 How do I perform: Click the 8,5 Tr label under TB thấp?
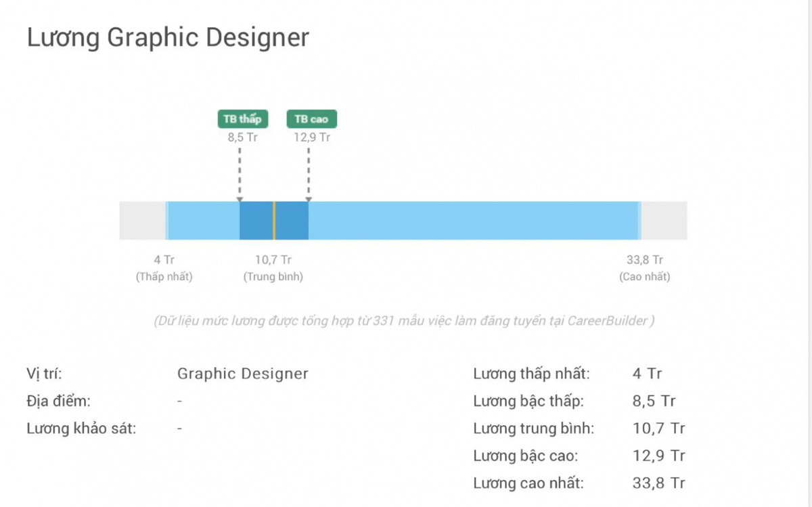242,137
